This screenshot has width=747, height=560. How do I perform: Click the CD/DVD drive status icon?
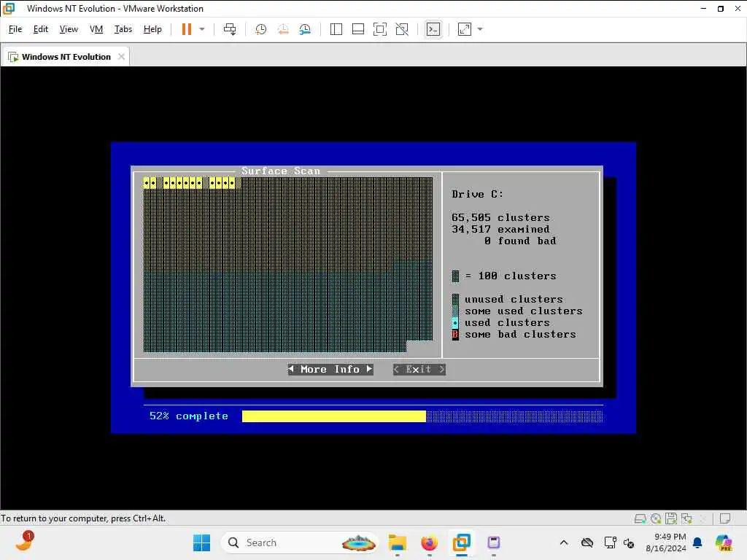click(x=656, y=518)
